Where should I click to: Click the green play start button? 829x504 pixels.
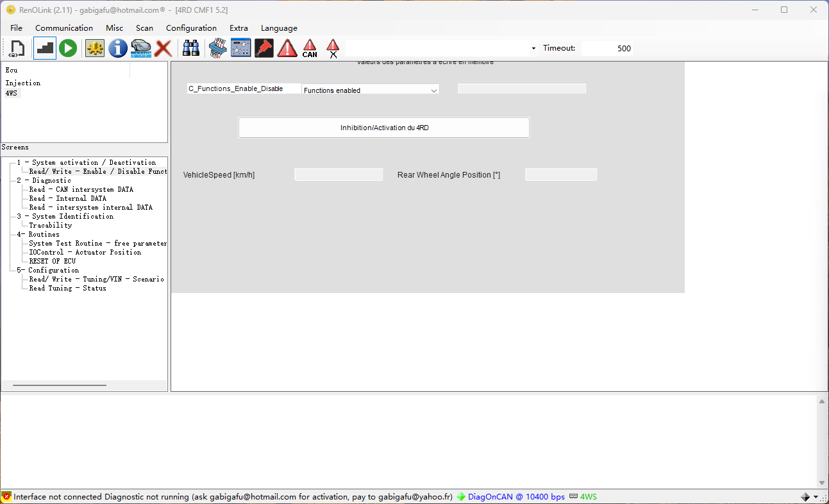tap(68, 48)
